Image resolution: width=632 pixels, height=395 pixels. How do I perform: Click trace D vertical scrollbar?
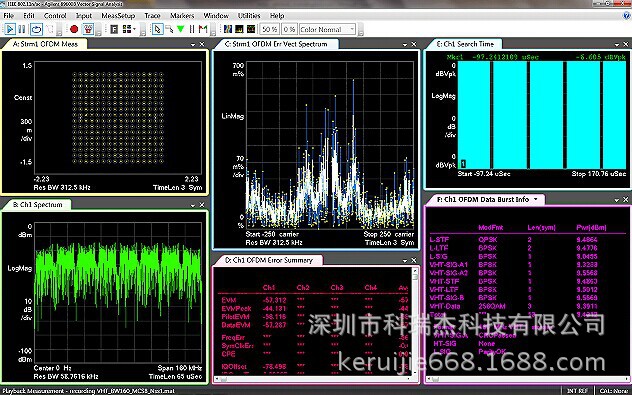click(x=415, y=321)
